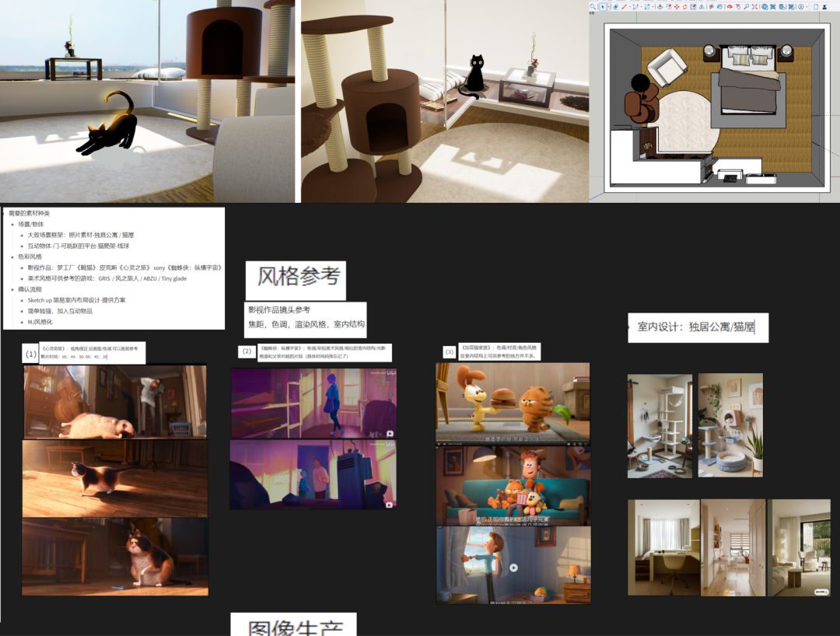Image resolution: width=840 pixels, height=636 pixels.
Task: Click the MJ风格化 bullet line
Action: click(x=40, y=322)
